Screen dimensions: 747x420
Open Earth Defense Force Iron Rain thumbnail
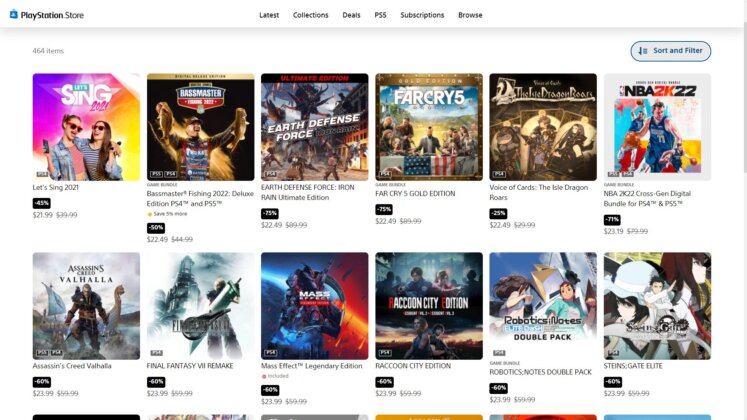(314, 126)
